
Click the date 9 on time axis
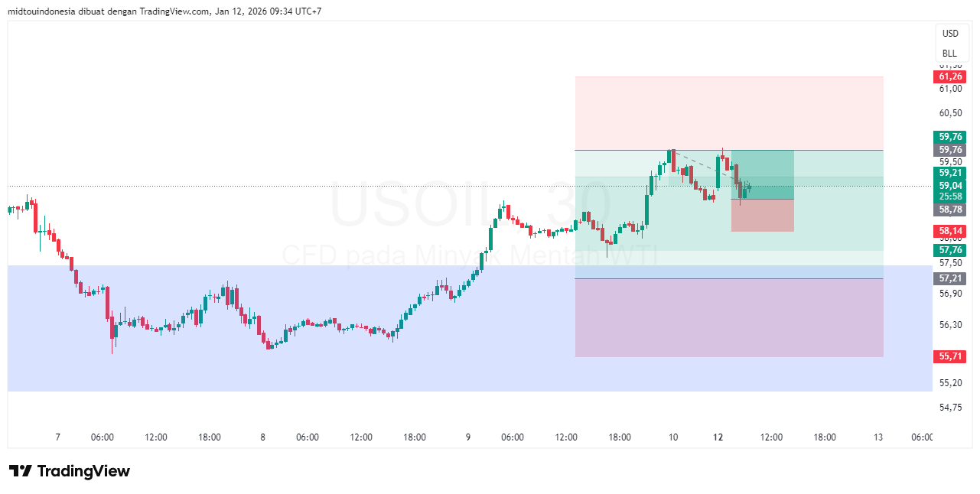pyautogui.click(x=467, y=437)
